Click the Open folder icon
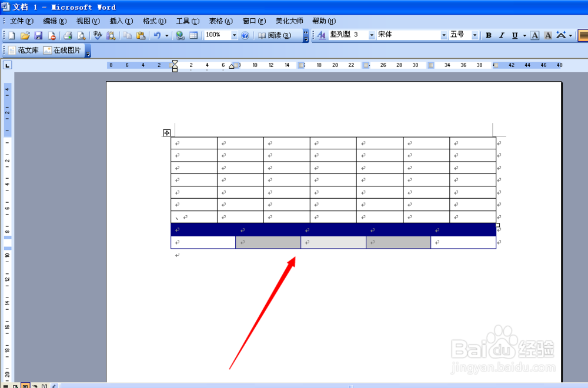Screen dimensions: 588x388 (x=25, y=36)
